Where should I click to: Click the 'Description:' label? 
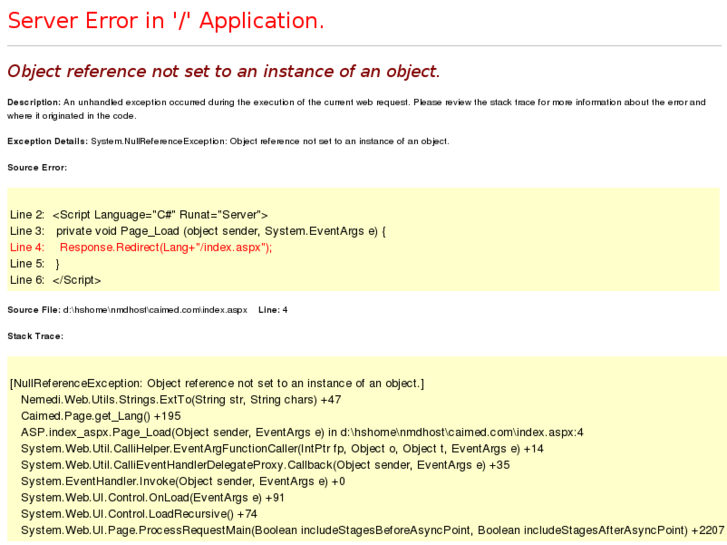(x=34, y=103)
